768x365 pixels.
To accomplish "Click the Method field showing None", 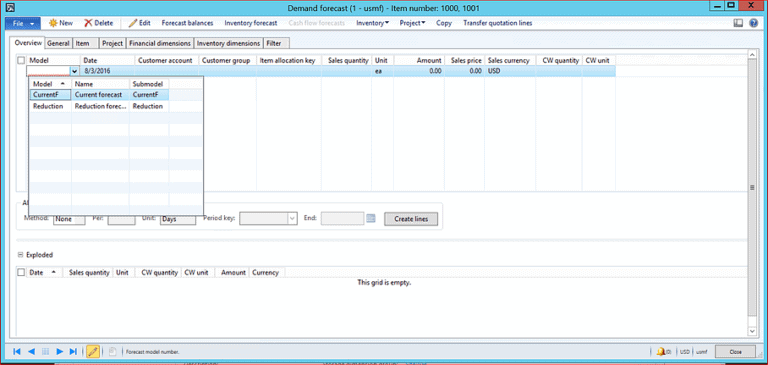I will [x=69, y=219].
